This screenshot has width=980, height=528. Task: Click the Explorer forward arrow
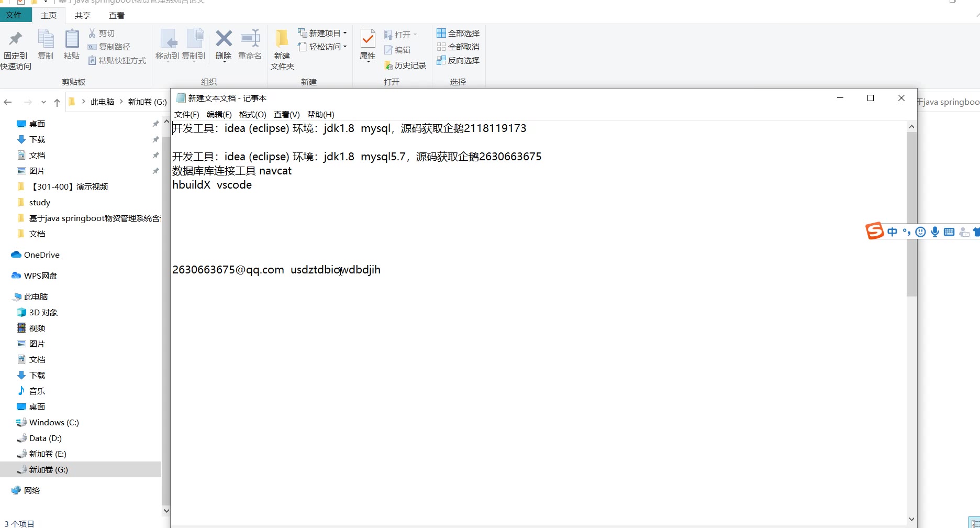[28, 102]
